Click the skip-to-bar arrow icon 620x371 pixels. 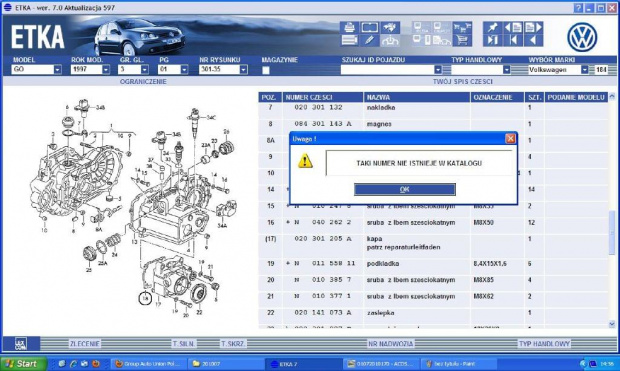(x=492, y=40)
